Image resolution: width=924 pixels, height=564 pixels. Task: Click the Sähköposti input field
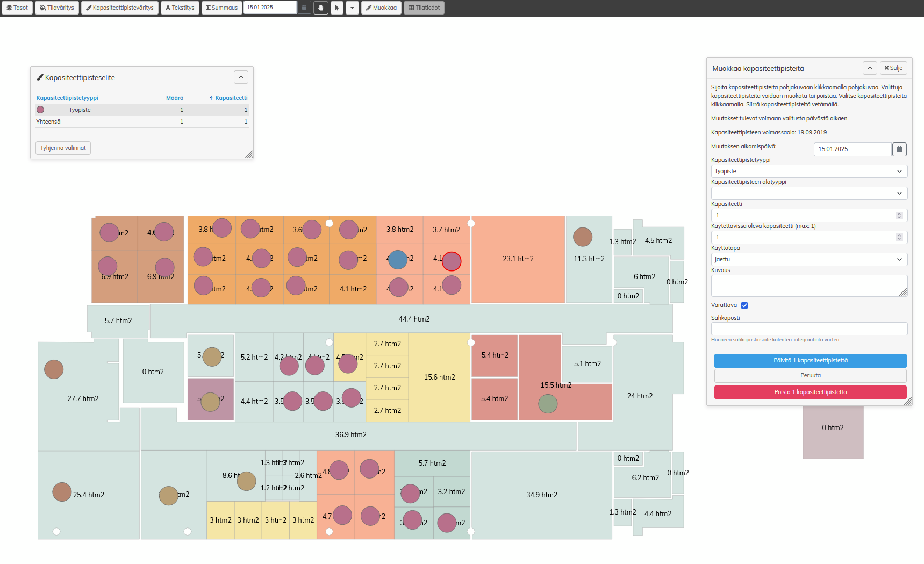pyautogui.click(x=809, y=329)
